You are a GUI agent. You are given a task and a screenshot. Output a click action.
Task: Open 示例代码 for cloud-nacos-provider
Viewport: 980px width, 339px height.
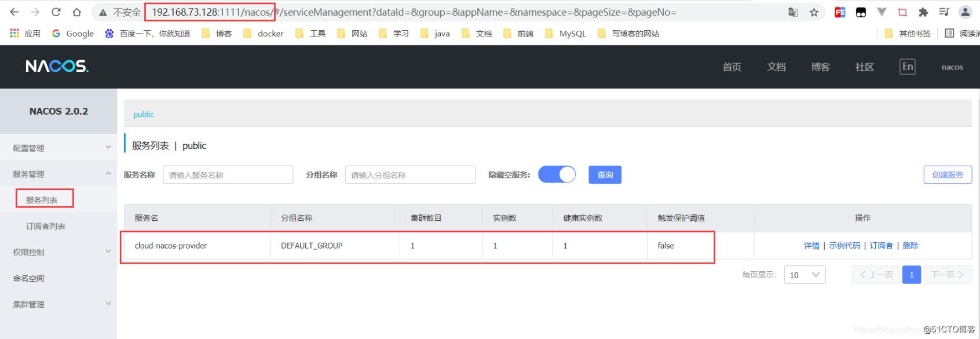point(844,246)
